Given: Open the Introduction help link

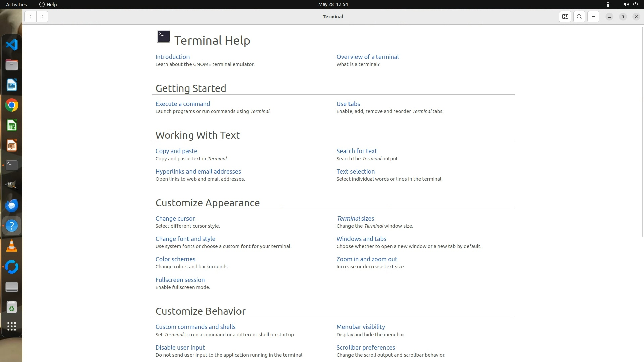Looking at the screenshot, I should tap(172, 57).
